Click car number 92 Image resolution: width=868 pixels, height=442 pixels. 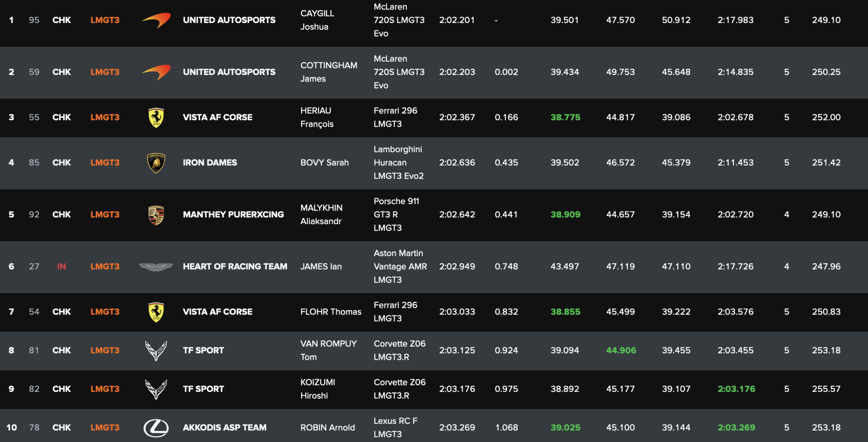[34, 215]
